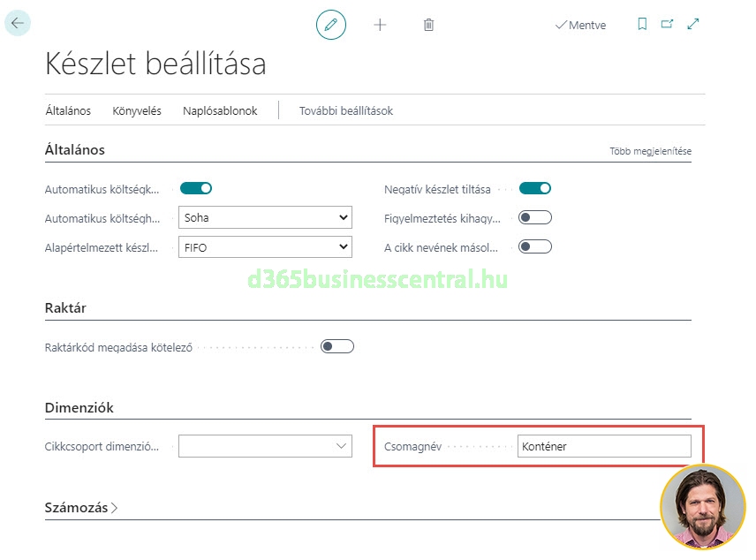Click the bookmark icon
Screen dimensions: 756x560
(x=642, y=25)
